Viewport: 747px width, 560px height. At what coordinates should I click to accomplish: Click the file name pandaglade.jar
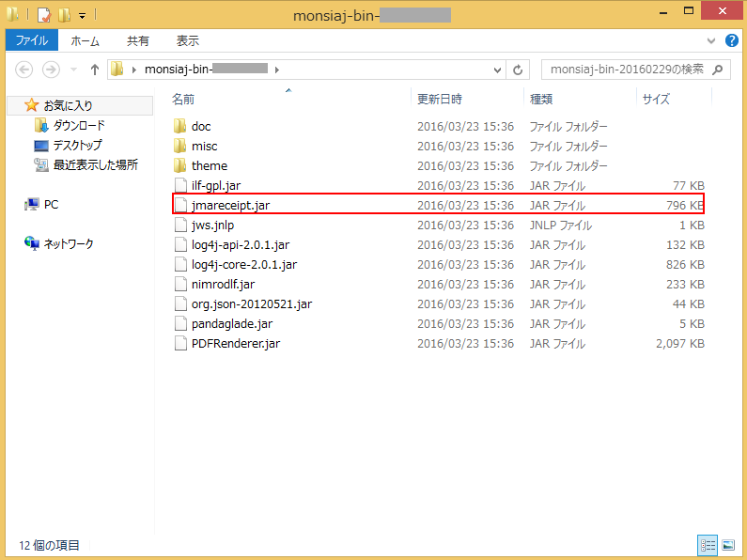pos(232,324)
